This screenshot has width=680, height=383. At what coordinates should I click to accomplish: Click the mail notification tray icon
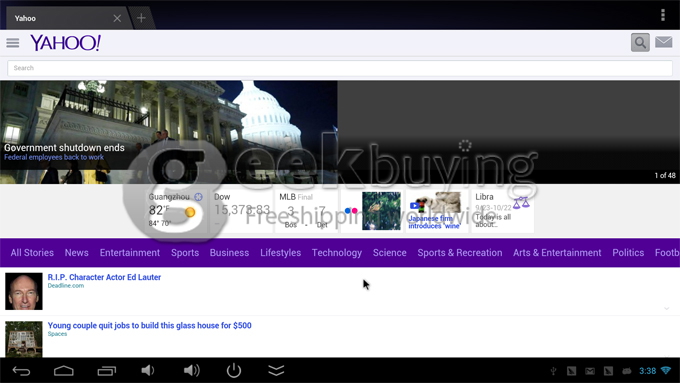click(590, 371)
